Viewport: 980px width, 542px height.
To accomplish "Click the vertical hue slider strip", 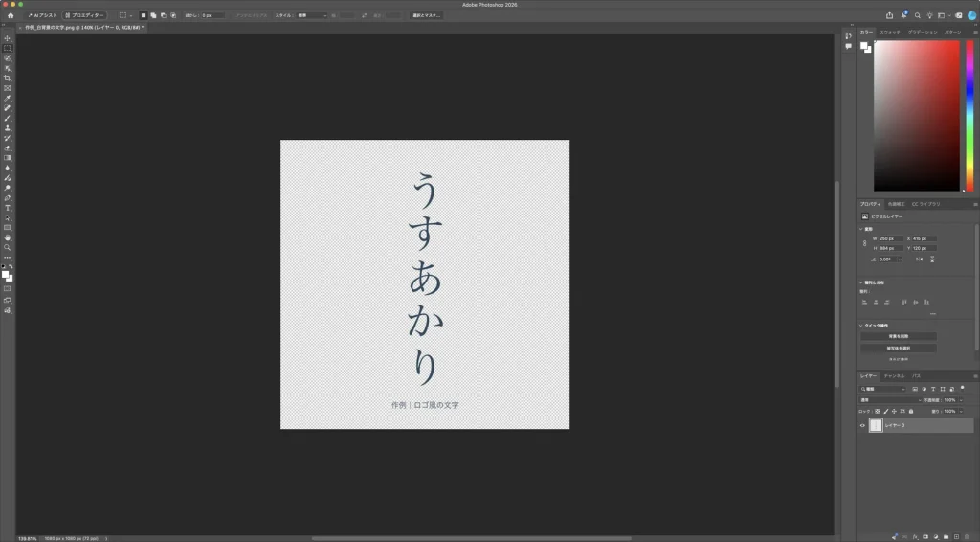I will [970, 116].
